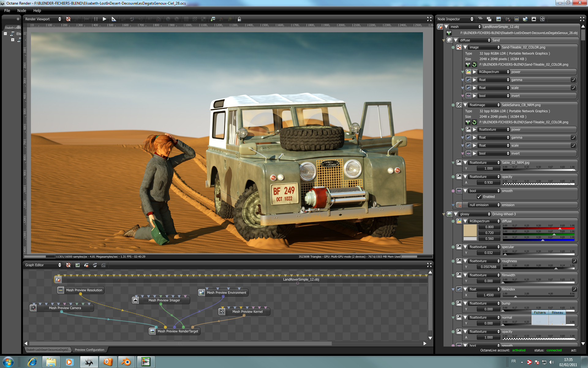
Task: Click the camera icon in Node Inspector toolbar
Action: (x=508, y=19)
